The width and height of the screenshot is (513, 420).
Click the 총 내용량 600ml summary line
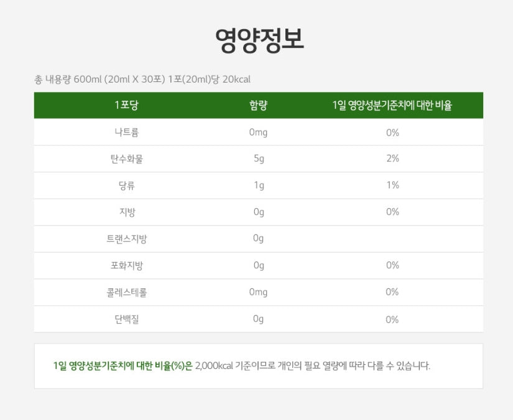[142, 80]
